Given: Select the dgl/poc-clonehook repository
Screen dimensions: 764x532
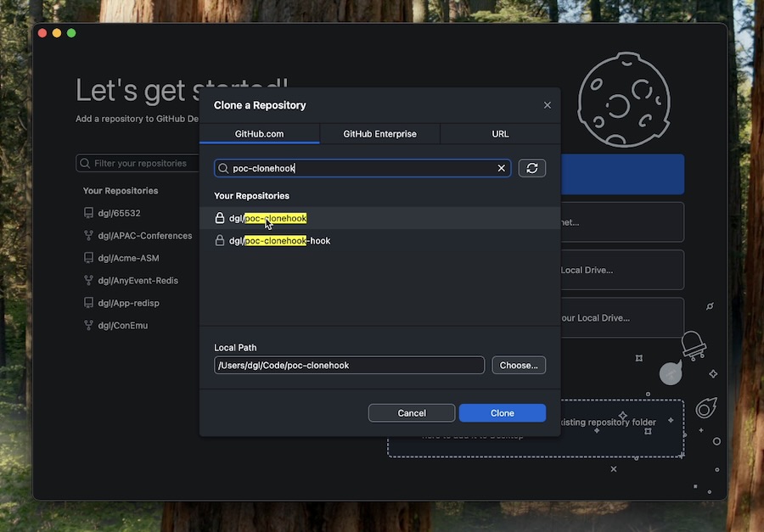Looking at the screenshot, I should [x=380, y=218].
